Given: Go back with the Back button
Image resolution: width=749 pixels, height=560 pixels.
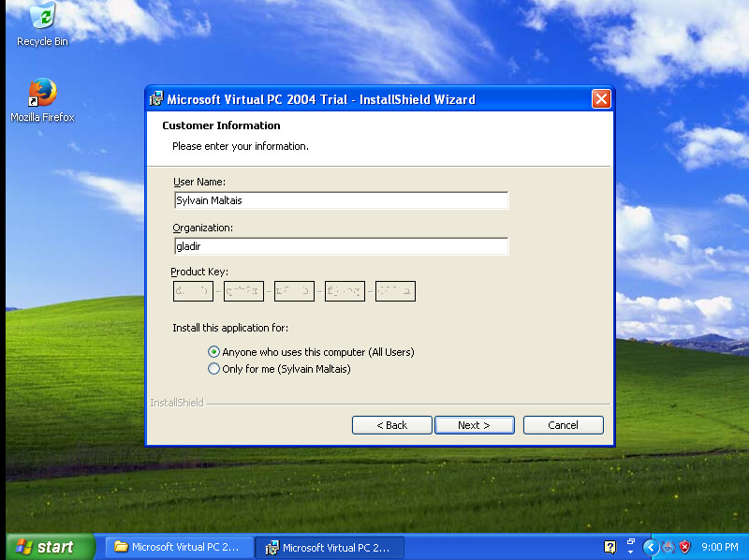Looking at the screenshot, I should point(391,425).
